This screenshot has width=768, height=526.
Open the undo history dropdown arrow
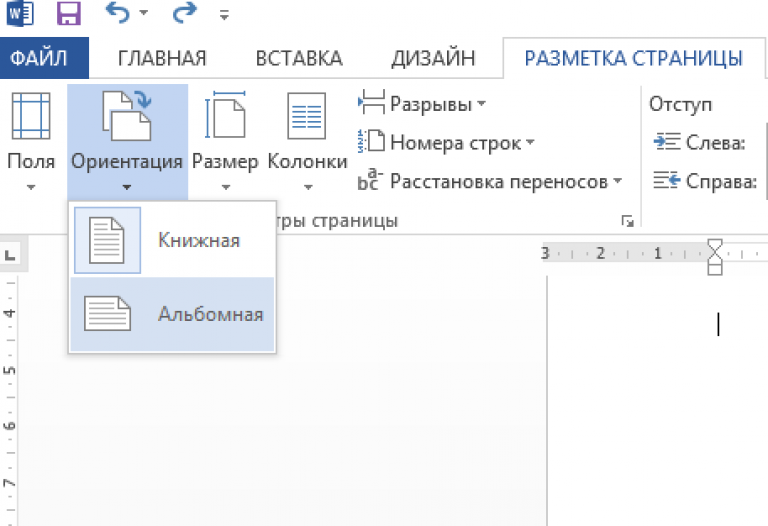144,13
